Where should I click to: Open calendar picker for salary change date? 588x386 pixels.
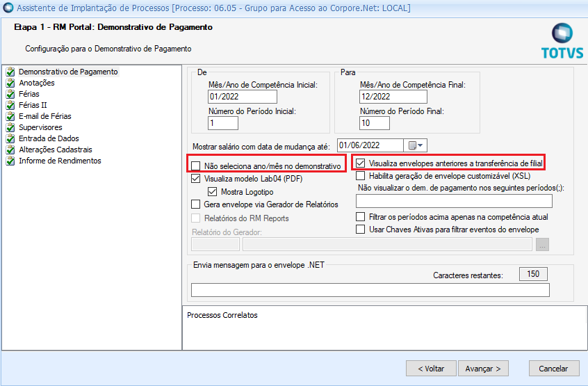click(x=416, y=145)
